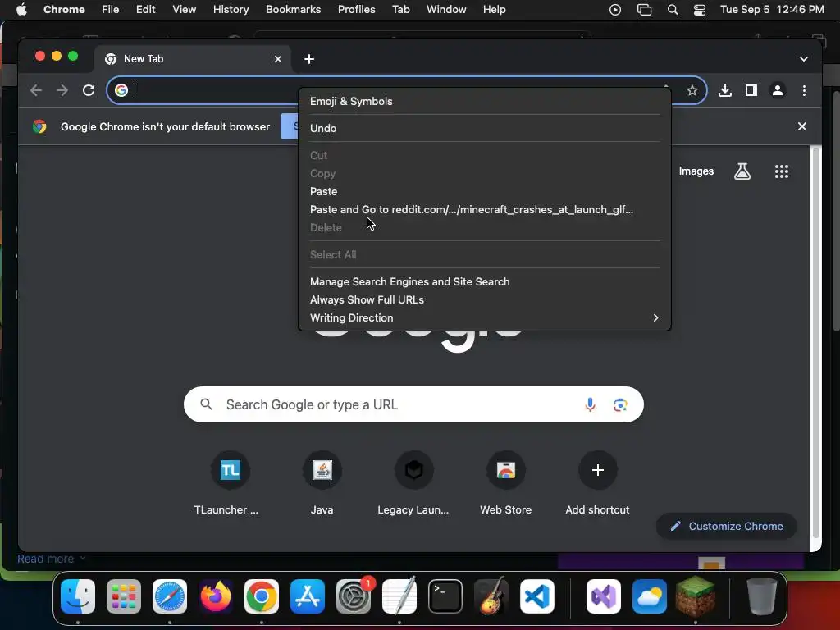Click the page vertical scrollbar

[x=816, y=343]
